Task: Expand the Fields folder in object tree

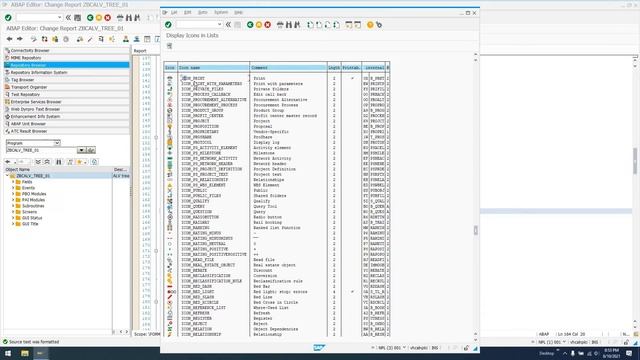Action: pyautogui.click(x=13, y=182)
